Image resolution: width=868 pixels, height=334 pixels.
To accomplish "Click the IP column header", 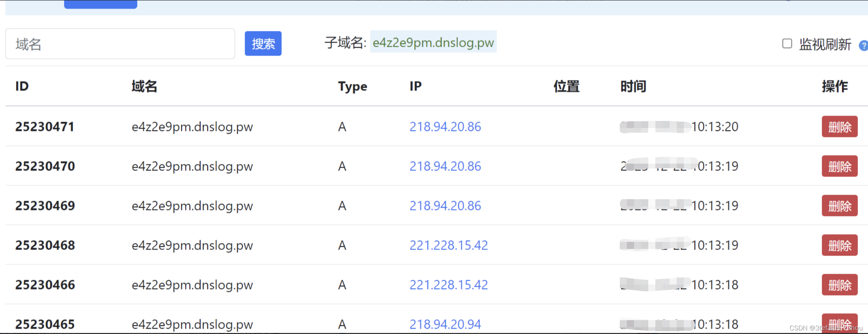I will 415,86.
